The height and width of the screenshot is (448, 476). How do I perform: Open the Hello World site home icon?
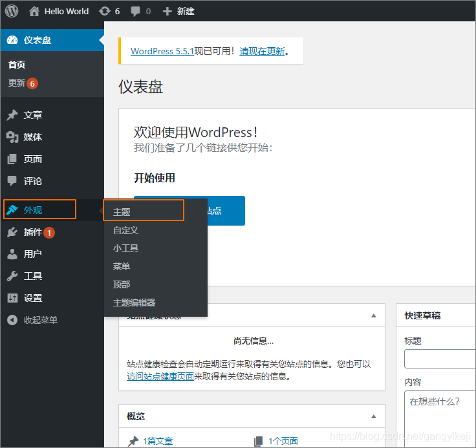pos(35,11)
